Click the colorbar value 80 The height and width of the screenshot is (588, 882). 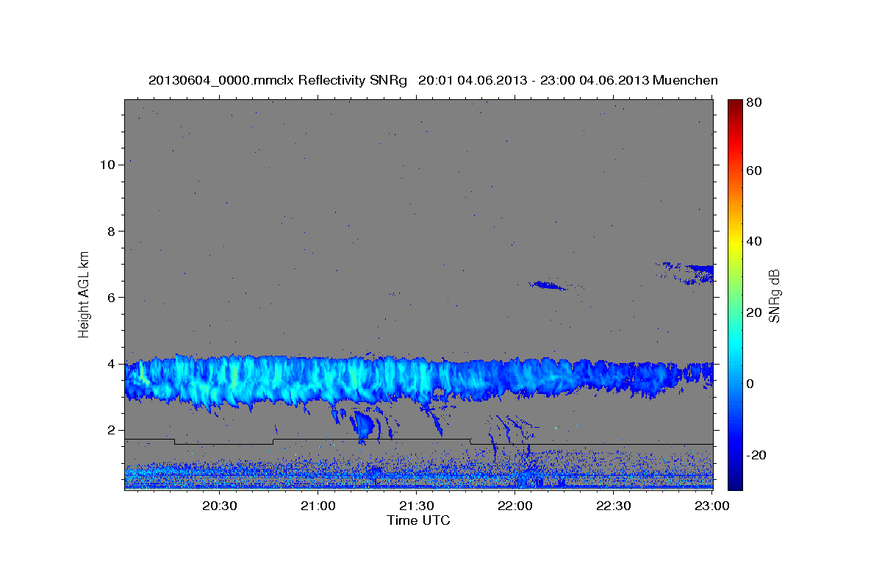pos(753,103)
